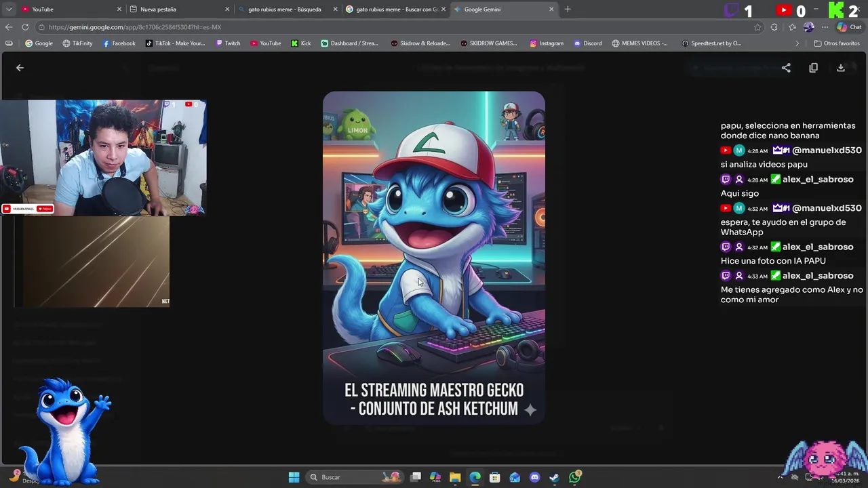This screenshot has width=868, height=488.
Task: Download the generated image
Action: click(841, 68)
